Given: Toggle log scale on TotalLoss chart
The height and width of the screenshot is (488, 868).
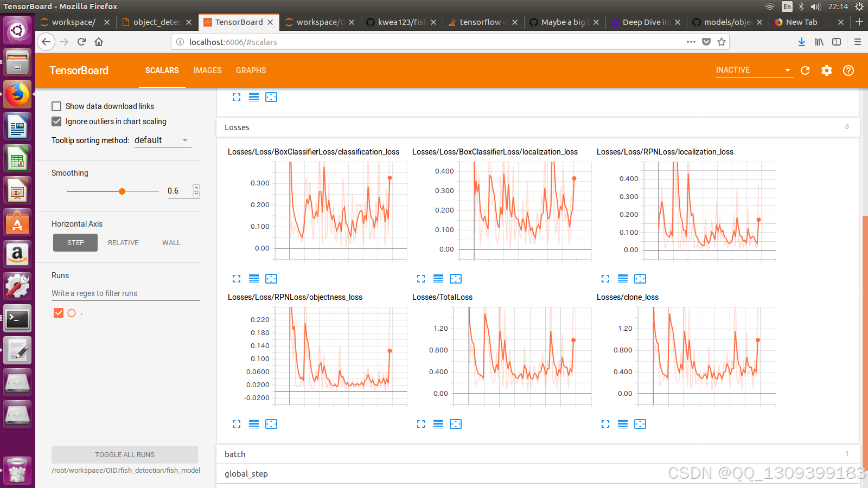Looking at the screenshot, I should coord(438,424).
